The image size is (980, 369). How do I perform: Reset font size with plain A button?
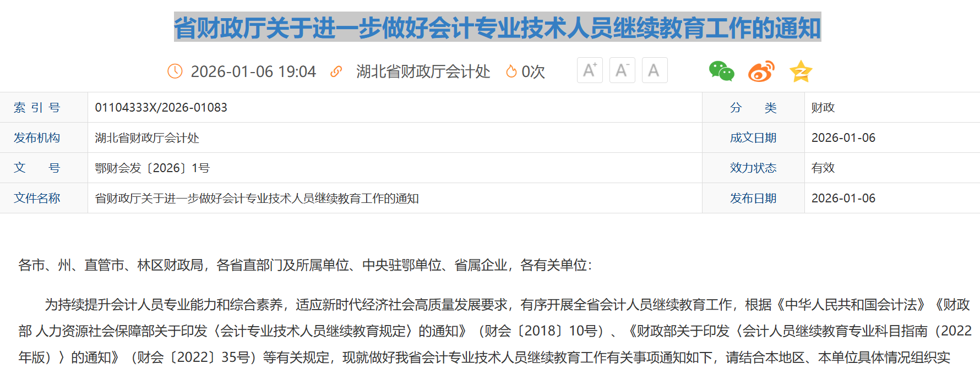[654, 70]
